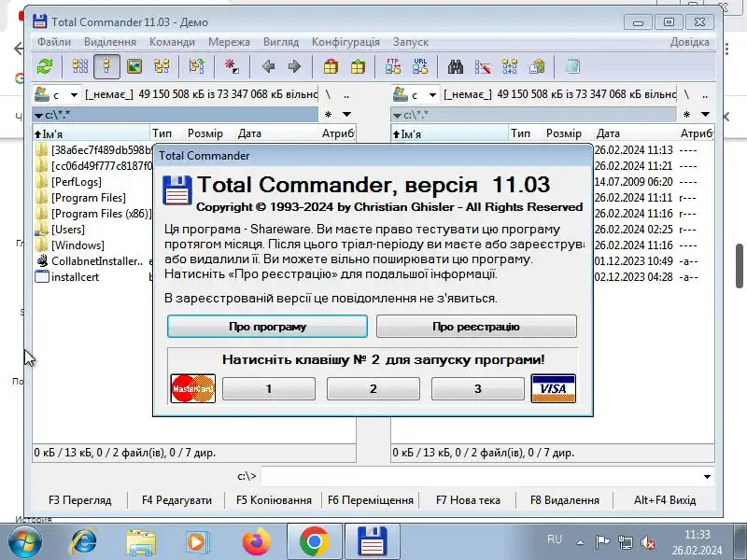Go to parent with right panel '..' button
This screenshot has width=747, height=560.
[x=705, y=95]
